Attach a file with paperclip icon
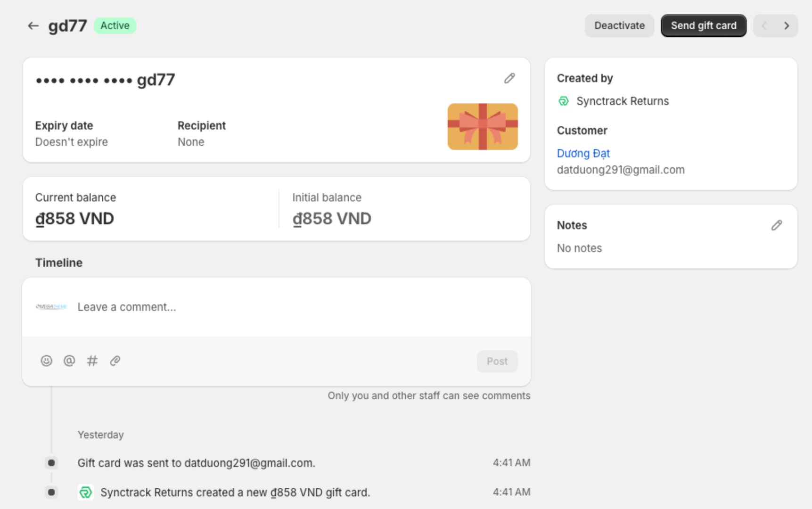Viewport: 812px width, 509px height. click(115, 361)
